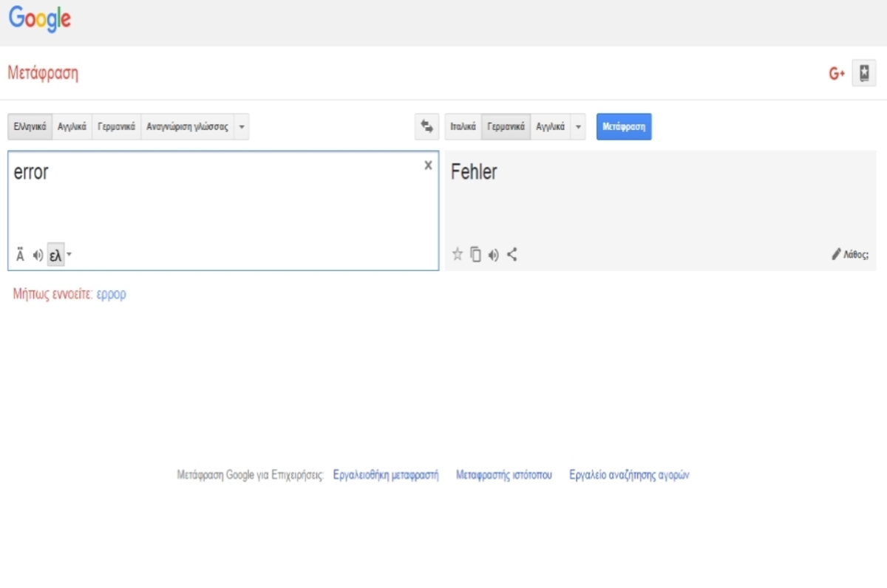Click the Ä special characters icon
The image size is (887, 588).
[21, 256]
